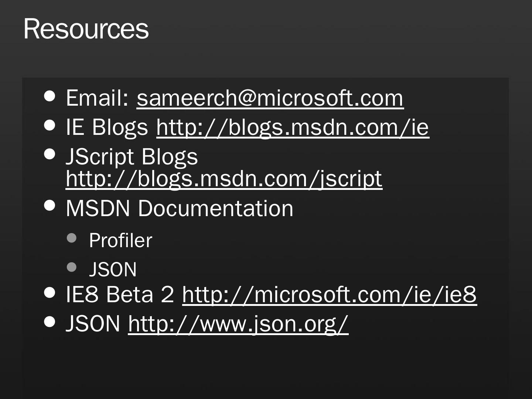Image resolution: width=532 pixels, height=399 pixels.
Task: Follow the blogs.msdn.com/jscript link
Action: (x=224, y=179)
